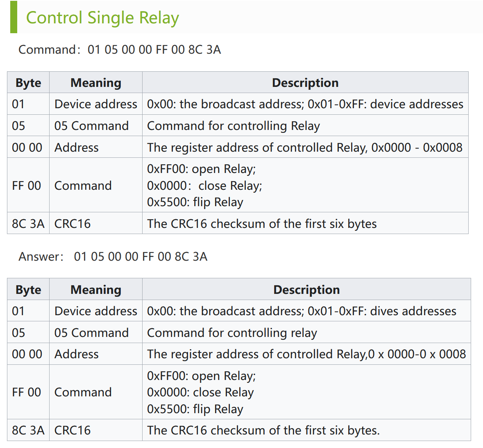Click the Command hex string line
Screen dimensions: 483x448
(120, 50)
